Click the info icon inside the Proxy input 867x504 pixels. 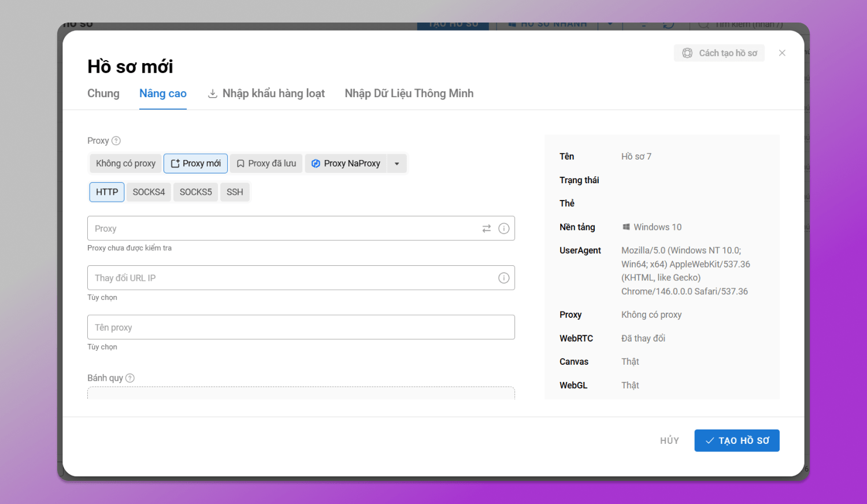point(503,228)
